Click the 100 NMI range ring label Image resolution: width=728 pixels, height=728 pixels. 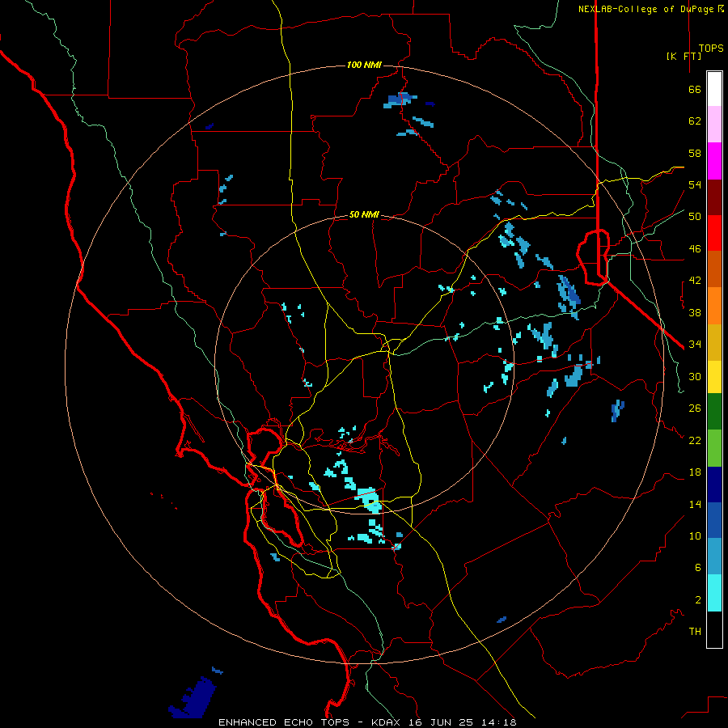pos(364,65)
